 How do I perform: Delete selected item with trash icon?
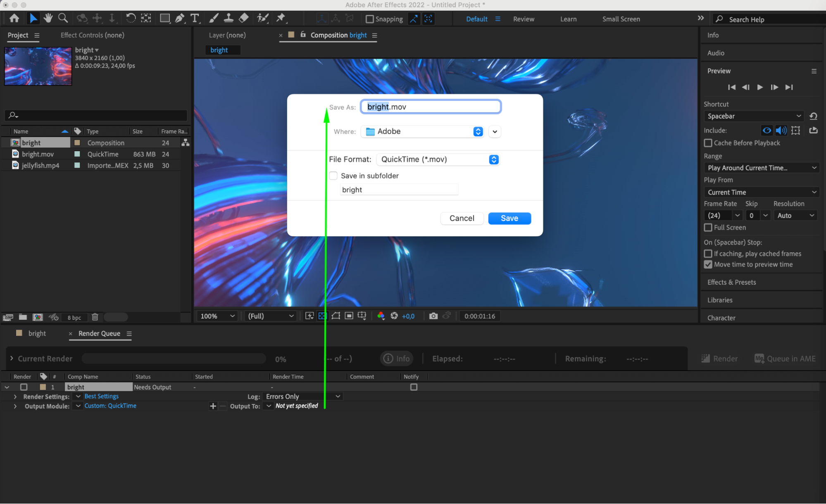95,317
